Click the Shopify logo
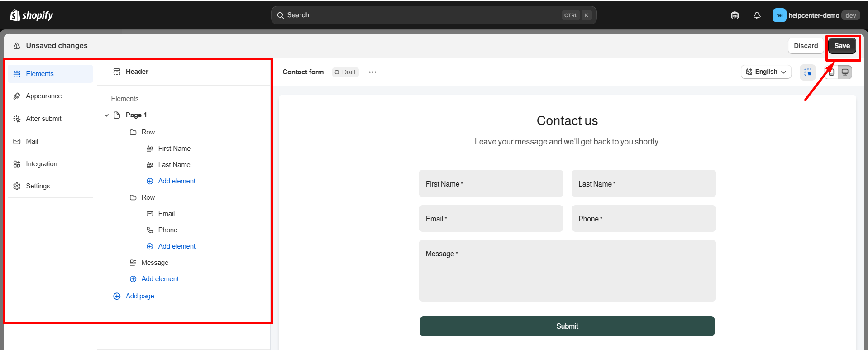Screen dimensions: 868x350 31,15
